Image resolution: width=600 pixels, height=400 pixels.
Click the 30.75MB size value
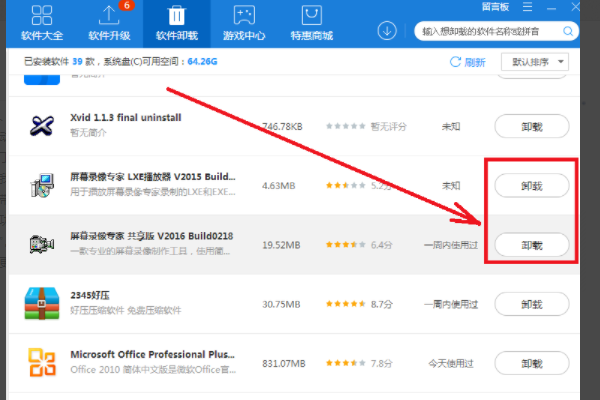(281, 304)
